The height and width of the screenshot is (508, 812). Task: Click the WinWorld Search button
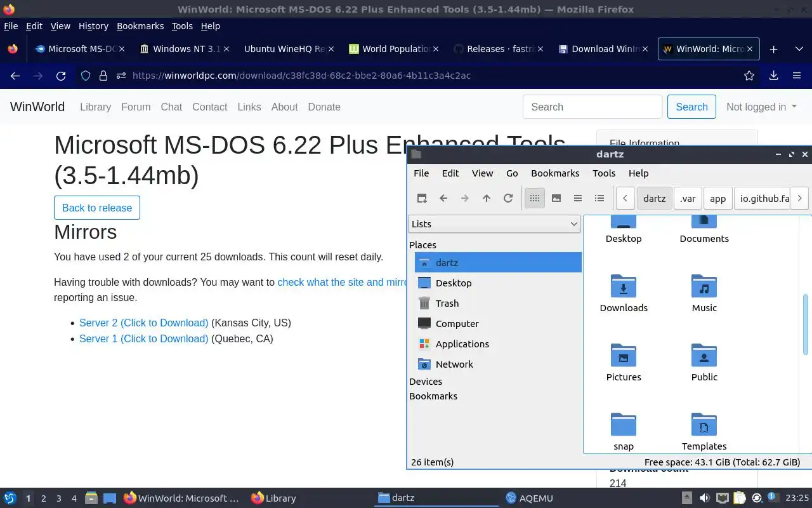(691, 107)
